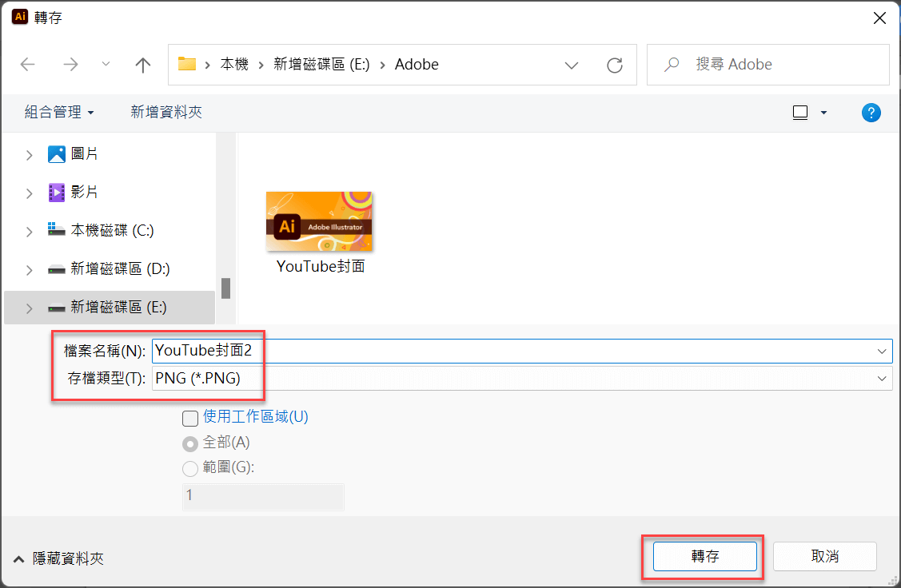
Task: Click the 圖片 pictures icon
Action: tap(56, 154)
